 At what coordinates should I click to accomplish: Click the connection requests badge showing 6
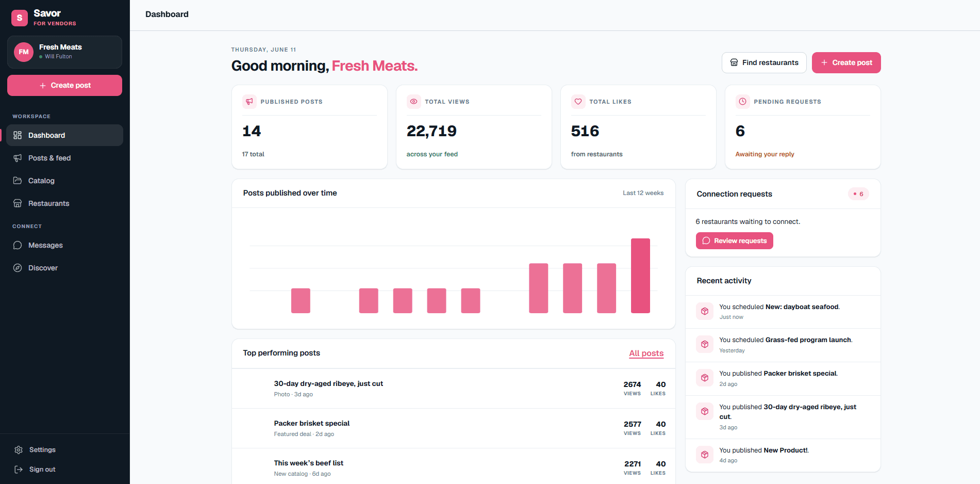pos(858,194)
